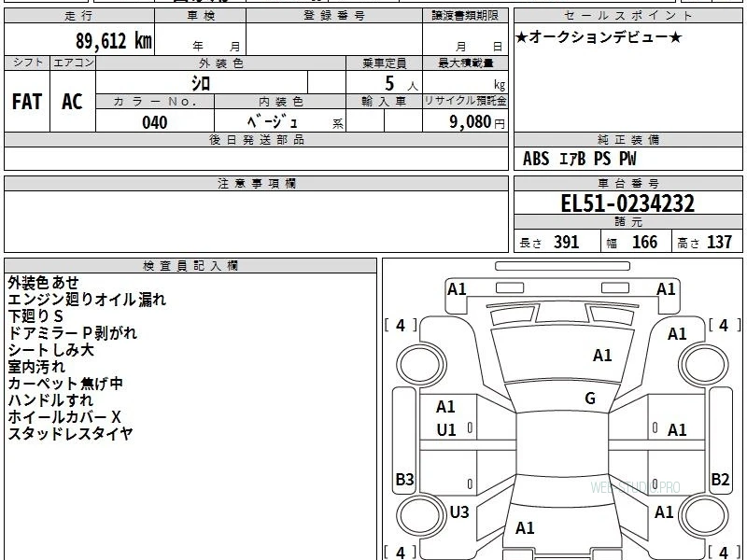Click the AC air conditioner value
The height and width of the screenshot is (560, 747).
click(73, 102)
